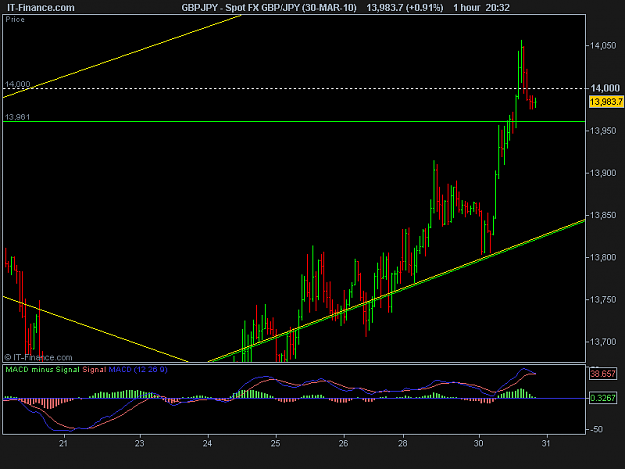Click the '1 hour' timeframe label
The width and height of the screenshot is (625, 469).
pyautogui.click(x=466, y=8)
